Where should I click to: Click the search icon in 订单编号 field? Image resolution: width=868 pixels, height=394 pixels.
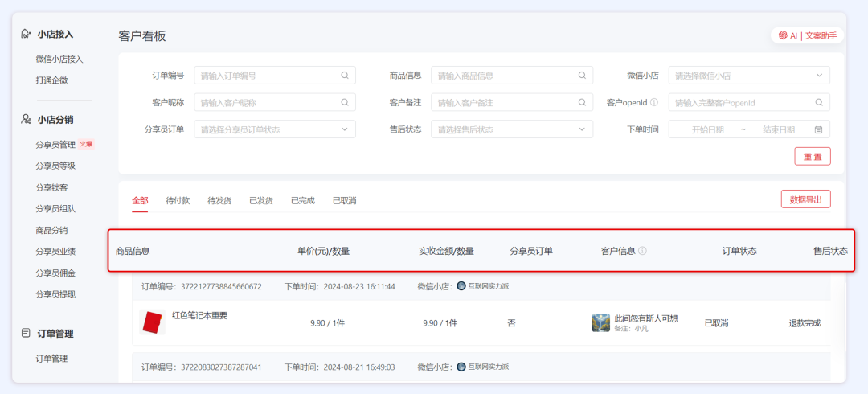(x=345, y=76)
